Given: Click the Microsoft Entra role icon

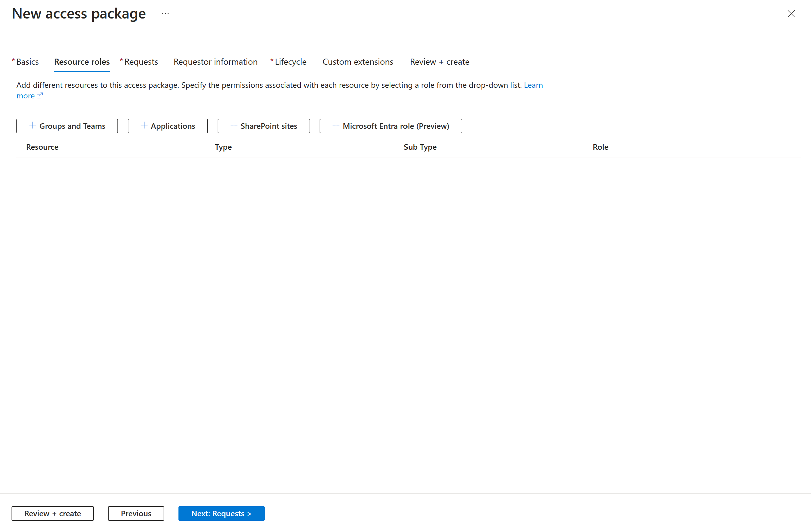Looking at the screenshot, I should coord(336,125).
